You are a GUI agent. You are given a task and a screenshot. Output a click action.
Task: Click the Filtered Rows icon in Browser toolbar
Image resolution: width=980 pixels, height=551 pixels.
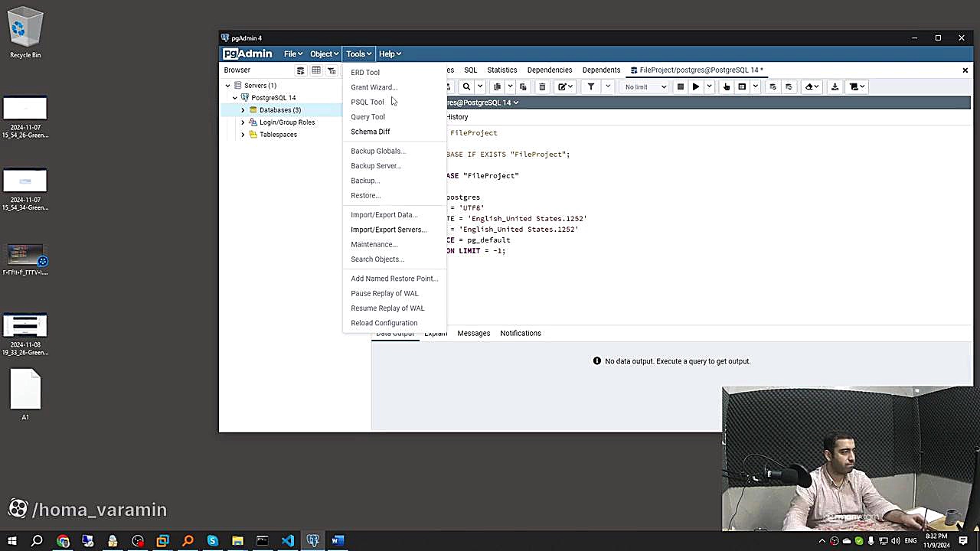coord(332,70)
